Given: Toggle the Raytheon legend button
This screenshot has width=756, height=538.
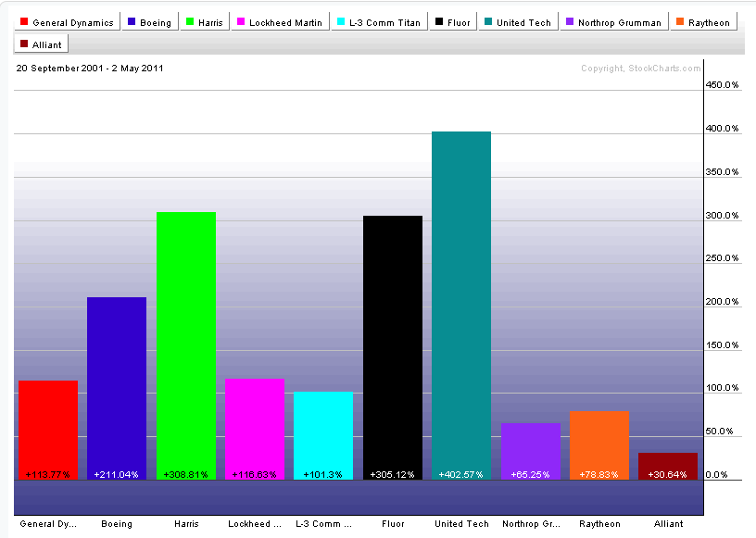Looking at the screenshot, I should click(703, 22).
